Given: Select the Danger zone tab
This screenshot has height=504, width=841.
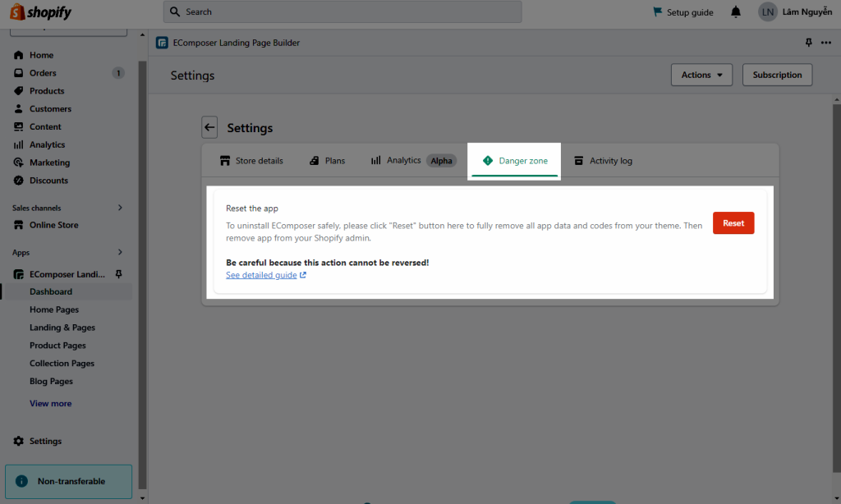Looking at the screenshot, I should 514,160.
